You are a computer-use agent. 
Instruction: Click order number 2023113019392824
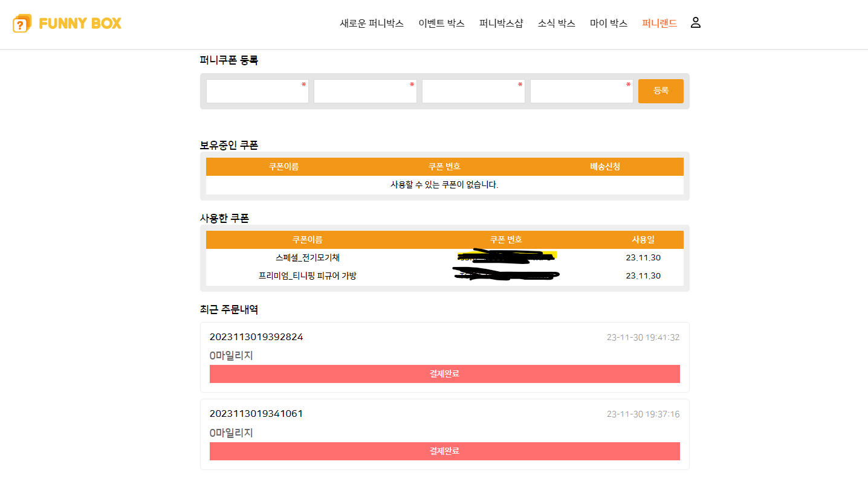(256, 337)
